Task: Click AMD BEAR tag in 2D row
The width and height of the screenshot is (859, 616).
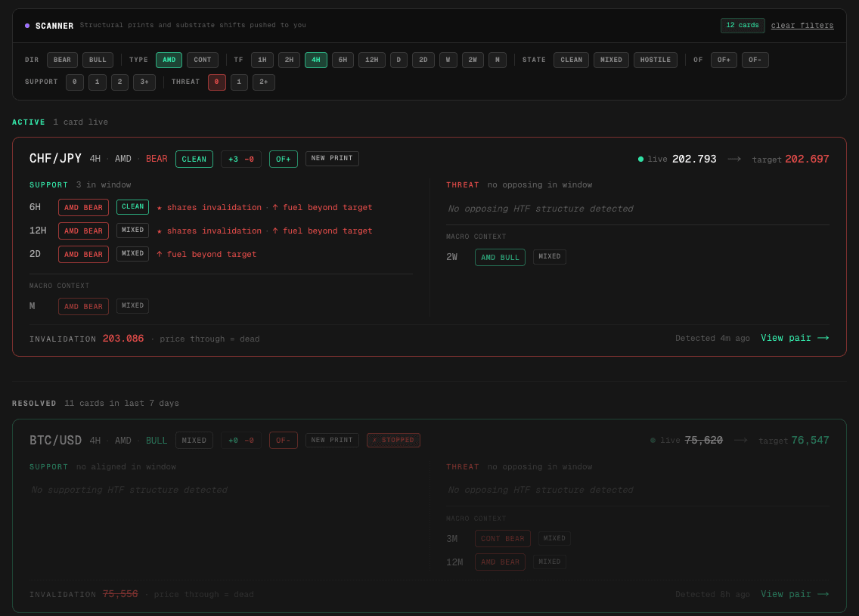Action: 83,254
